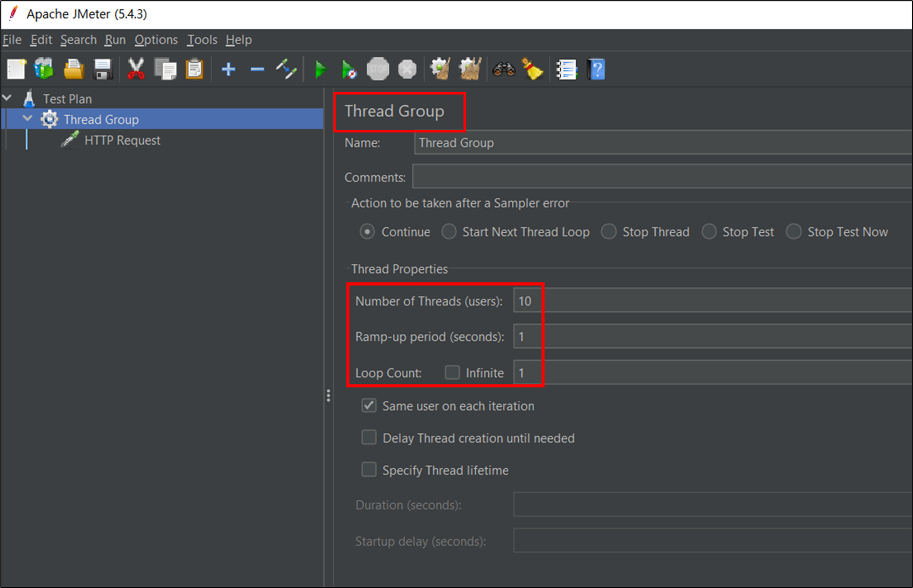The height and width of the screenshot is (588, 913).
Task: Click the Name input field
Action: coord(663,143)
